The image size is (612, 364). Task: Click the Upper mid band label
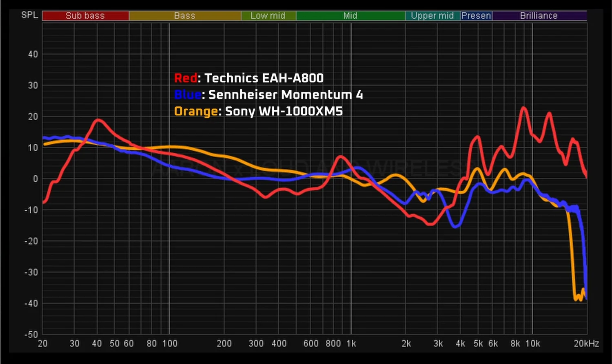[432, 15]
